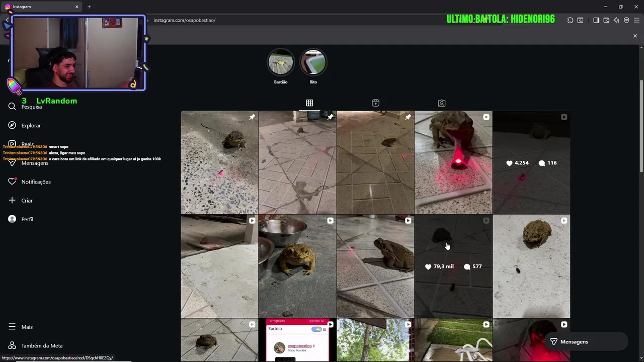The width and height of the screenshot is (644, 362).
Task: Toggle the browser sidebar panel icon
Action: pyautogui.click(x=596, y=20)
